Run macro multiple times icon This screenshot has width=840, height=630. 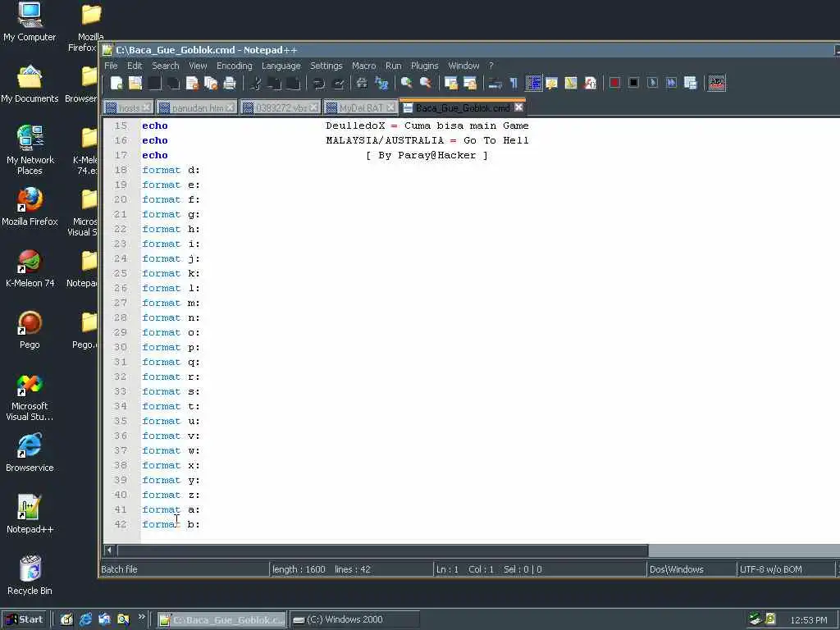point(671,83)
